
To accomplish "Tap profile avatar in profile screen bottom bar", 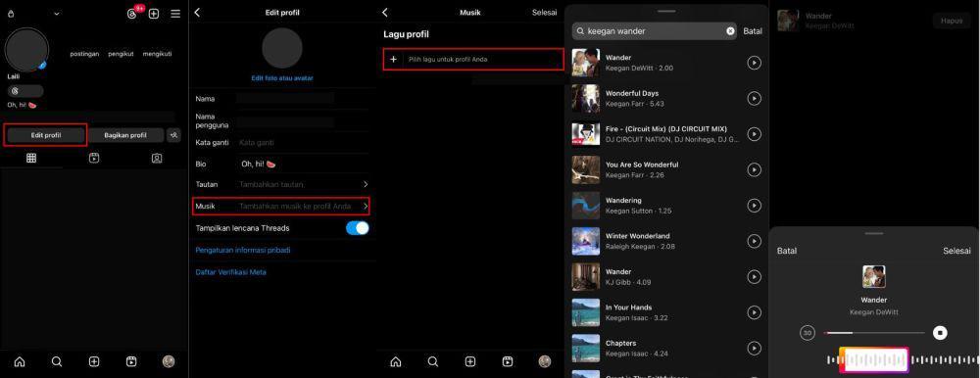I will point(169,361).
